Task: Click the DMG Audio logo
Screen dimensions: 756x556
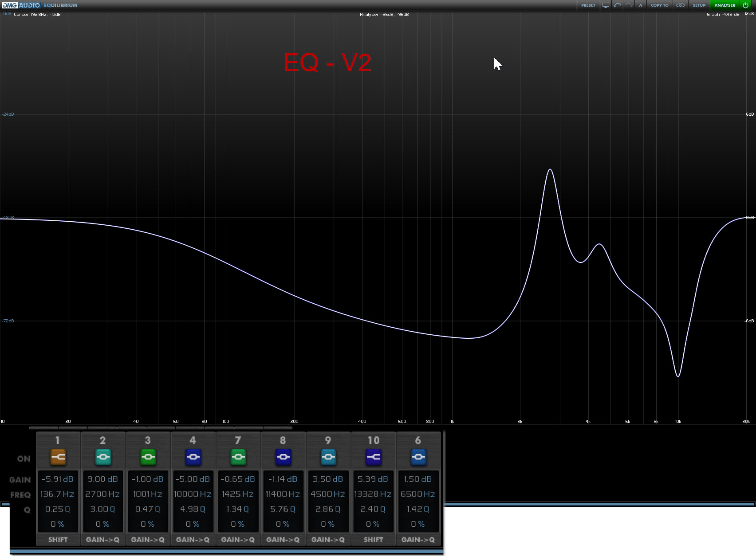Action: click(x=21, y=5)
